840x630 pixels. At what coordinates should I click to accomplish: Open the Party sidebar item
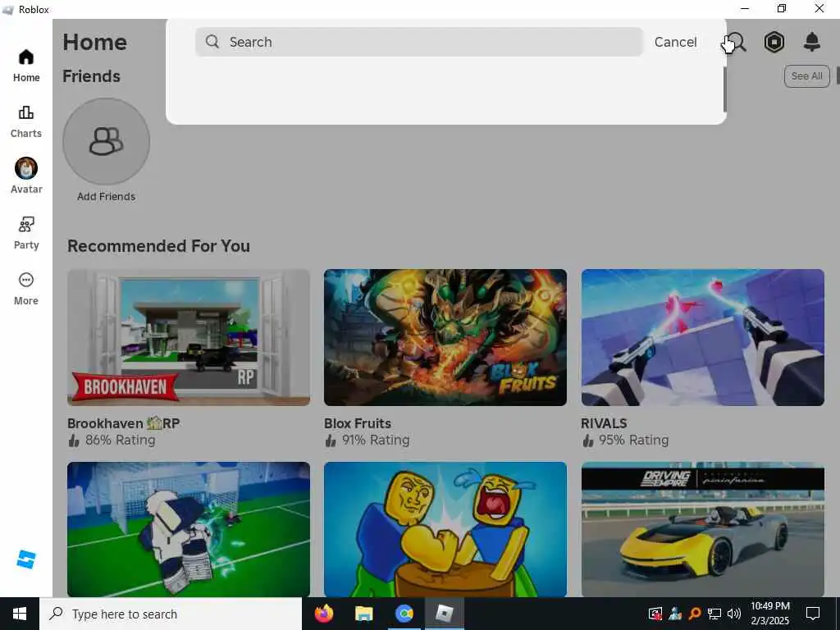(x=26, y=233)
